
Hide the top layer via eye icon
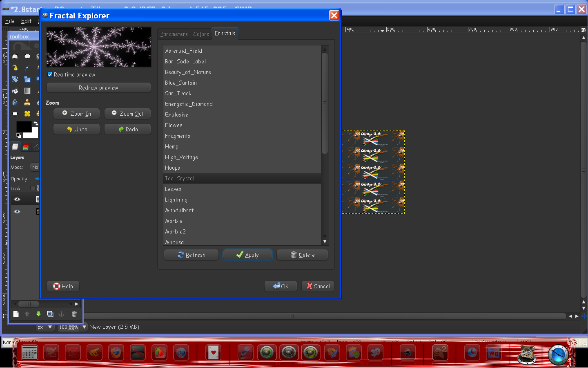pos(17,199)
